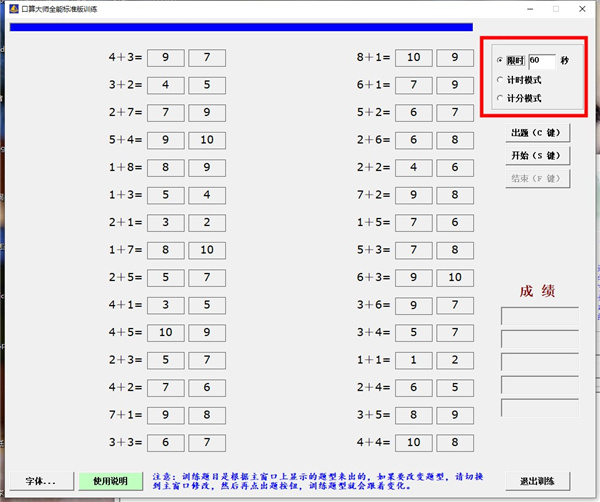Select answer 5 for 4+1=
The height and width of the screenshot is (502, 600).
coord(207,306)
